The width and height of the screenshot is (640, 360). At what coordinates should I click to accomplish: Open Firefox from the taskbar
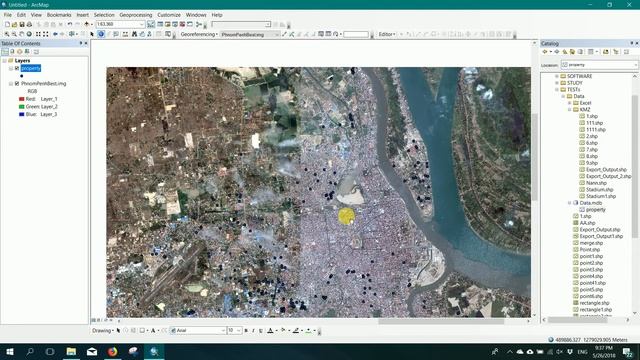tap(113, 351)
